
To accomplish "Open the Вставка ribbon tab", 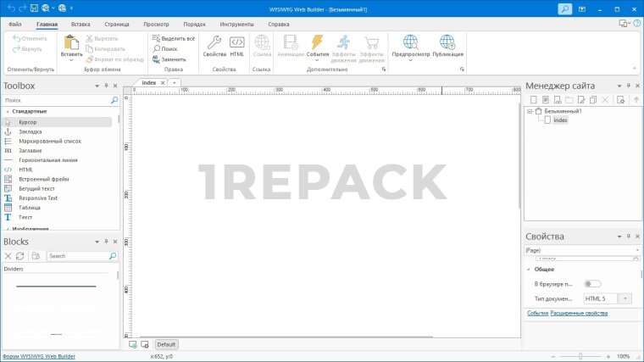I will point(80,25).
